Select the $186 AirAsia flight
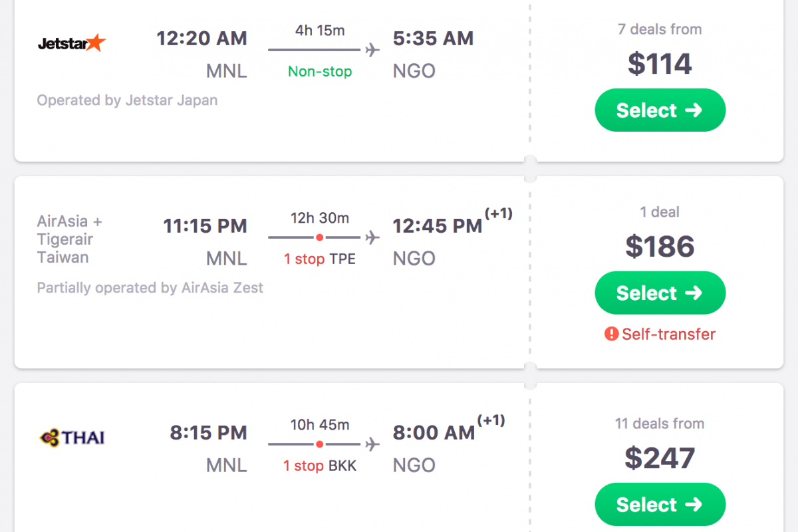This screenshot has width=798, height=532. (x=660, y=293)
